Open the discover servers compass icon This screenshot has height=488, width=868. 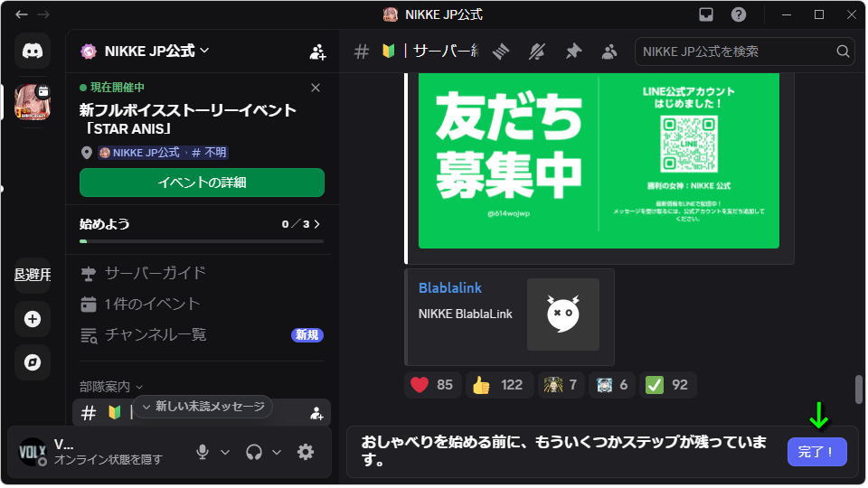tap(33, 362)
